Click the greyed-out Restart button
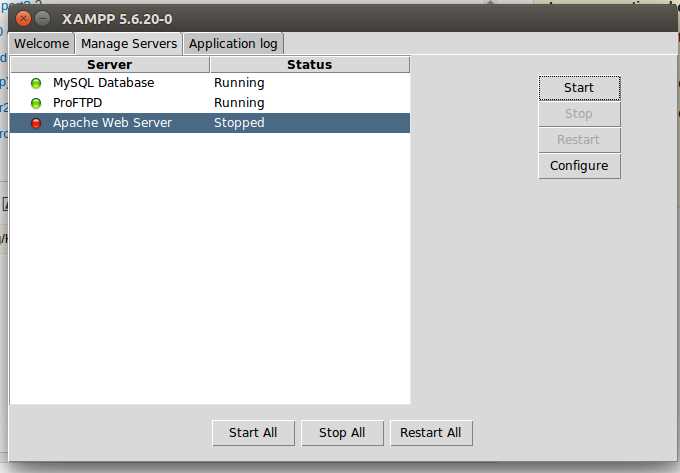The image size is (680, 473). tap(579, 140)
